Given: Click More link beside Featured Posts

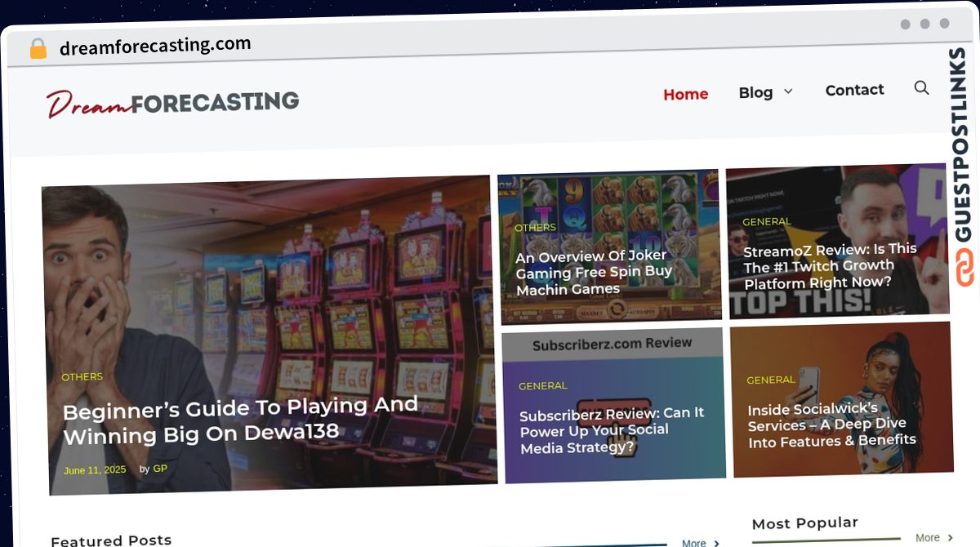Looking at the screenshot, I should tap(701, 542).
